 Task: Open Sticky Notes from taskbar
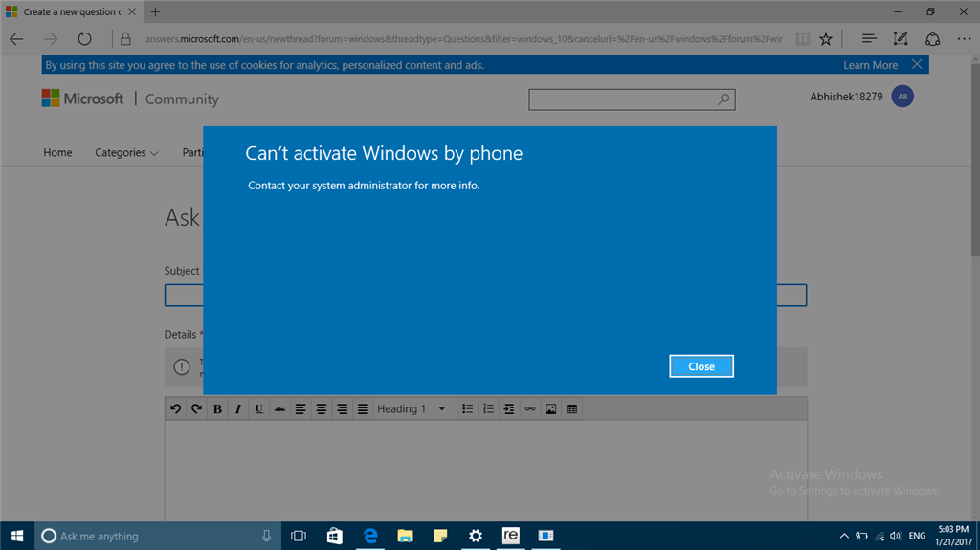[x=440, y=536]
